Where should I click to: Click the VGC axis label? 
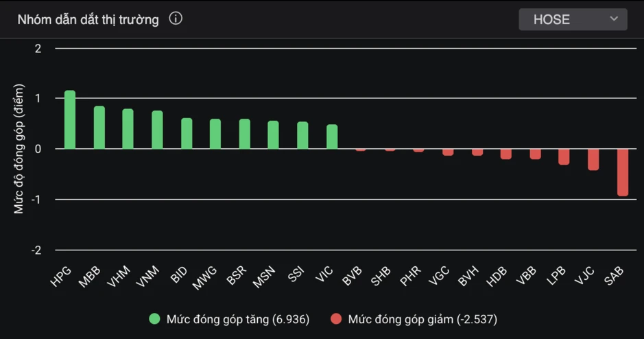click(439, 276)
